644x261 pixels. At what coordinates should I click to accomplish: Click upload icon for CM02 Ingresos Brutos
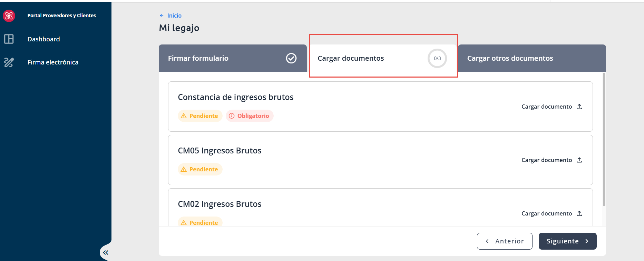coord(579,213)
